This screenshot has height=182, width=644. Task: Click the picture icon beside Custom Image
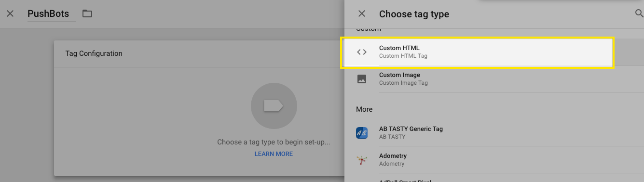coord(362,79)
